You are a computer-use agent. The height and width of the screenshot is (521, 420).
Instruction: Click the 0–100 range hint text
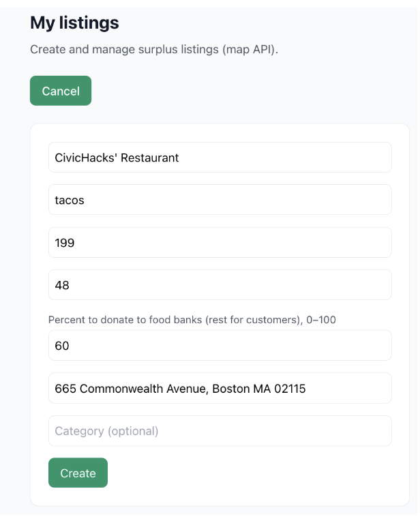coord(321,320)
